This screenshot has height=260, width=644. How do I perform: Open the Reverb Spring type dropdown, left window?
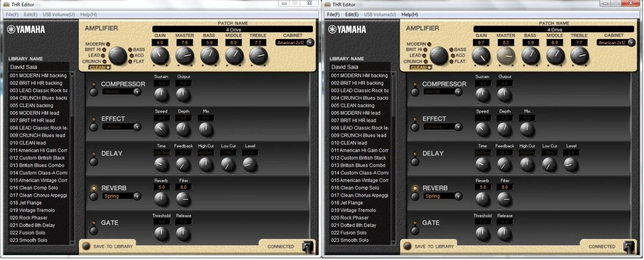pos(137,196)
